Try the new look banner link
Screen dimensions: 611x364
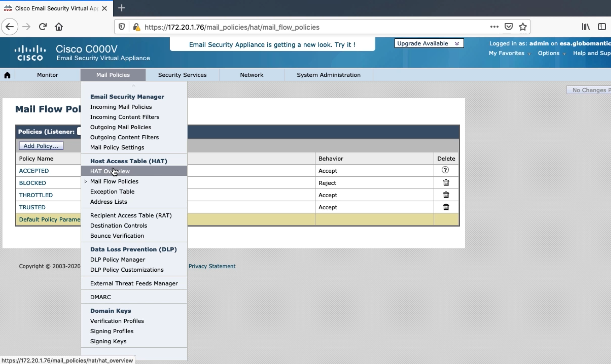(x=272, y=45)
